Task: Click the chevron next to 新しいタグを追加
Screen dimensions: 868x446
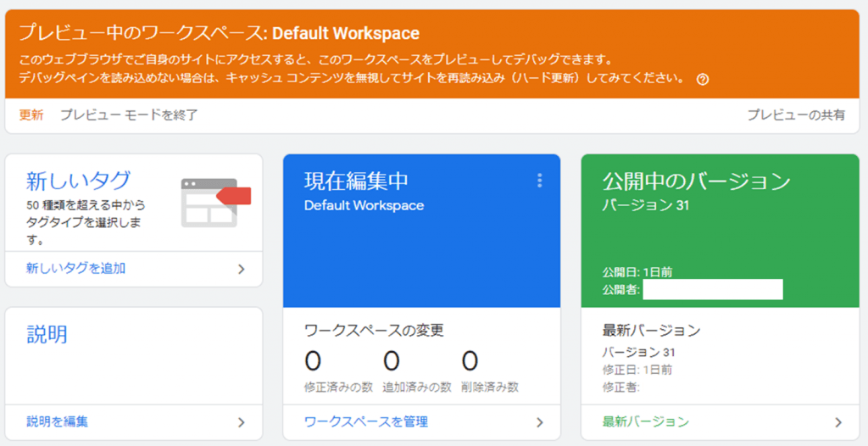Action: (x=242, y=269)
